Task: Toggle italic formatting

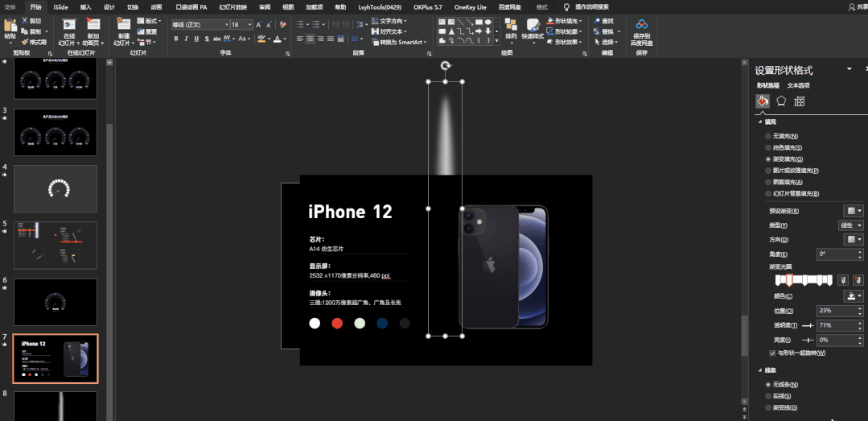Action: pos(187,39)
